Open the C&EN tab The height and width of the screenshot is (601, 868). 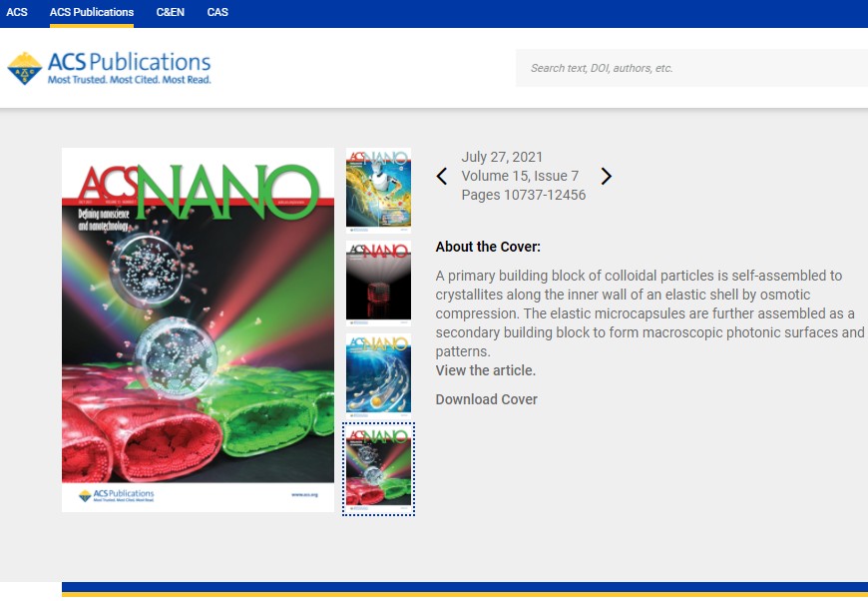tap(170, 12)
